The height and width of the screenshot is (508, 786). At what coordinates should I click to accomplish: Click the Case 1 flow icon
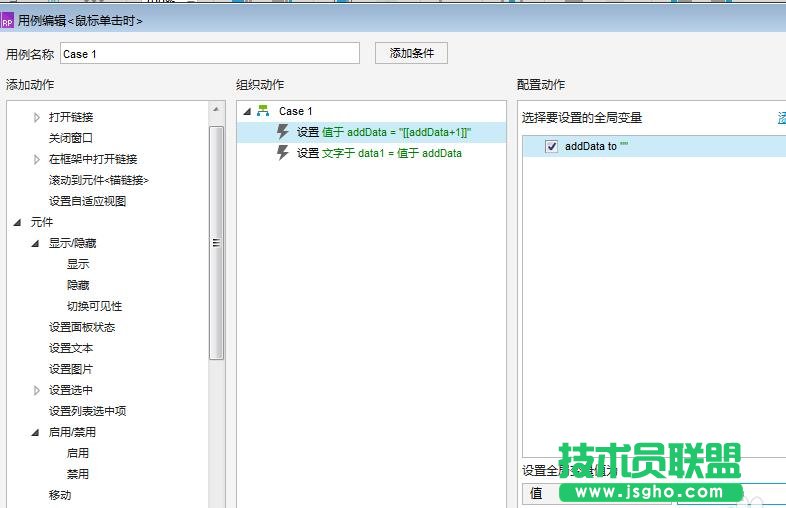coord(263,111)
